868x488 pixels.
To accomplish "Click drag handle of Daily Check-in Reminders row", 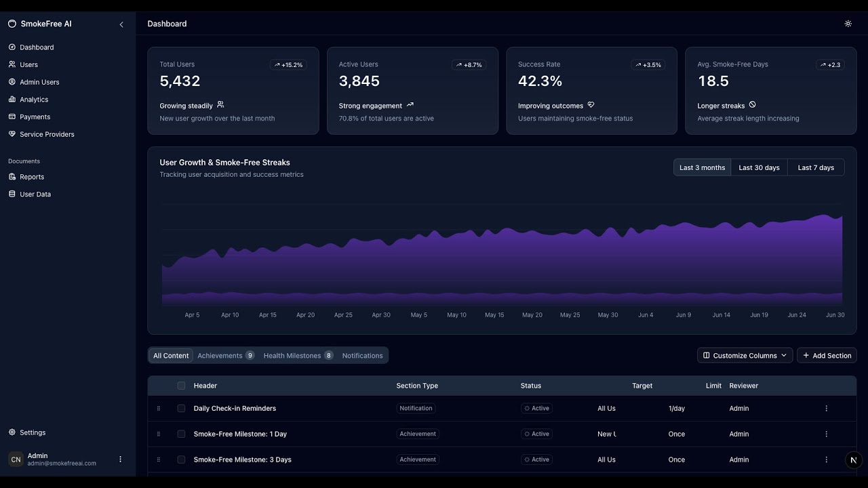I will coord(159,409).
